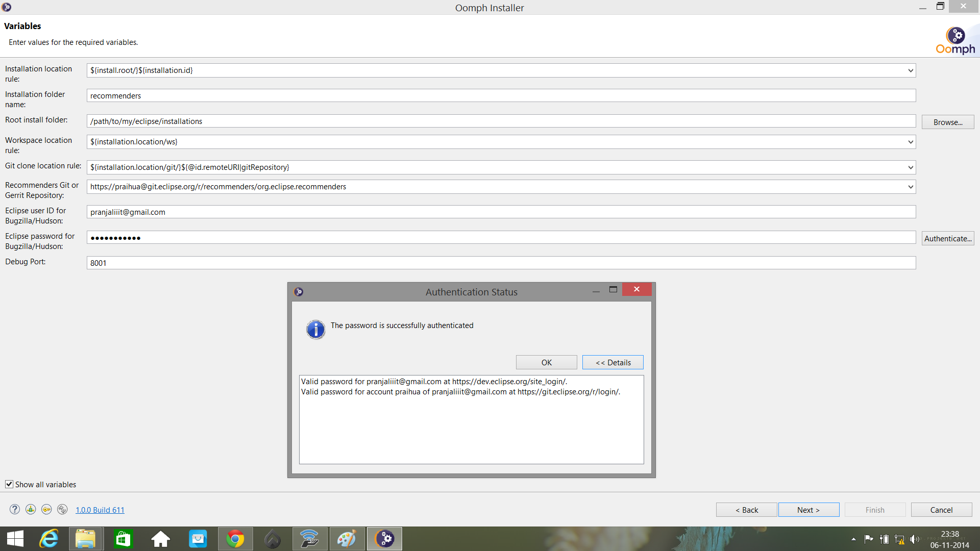This screenshot has width=980, height=551.
Task: Click the Action Center flag tray icon
Action: pos(868,539)
